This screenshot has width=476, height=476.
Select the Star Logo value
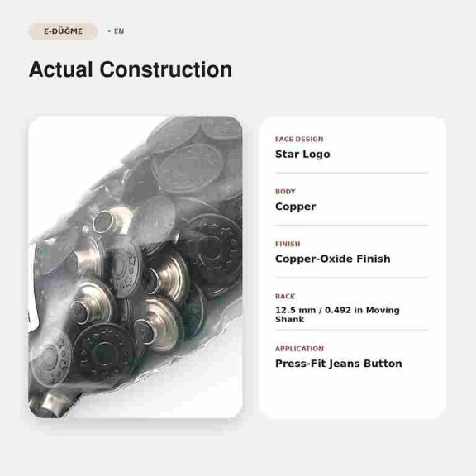pyautogui.click(x=302, y=155)
